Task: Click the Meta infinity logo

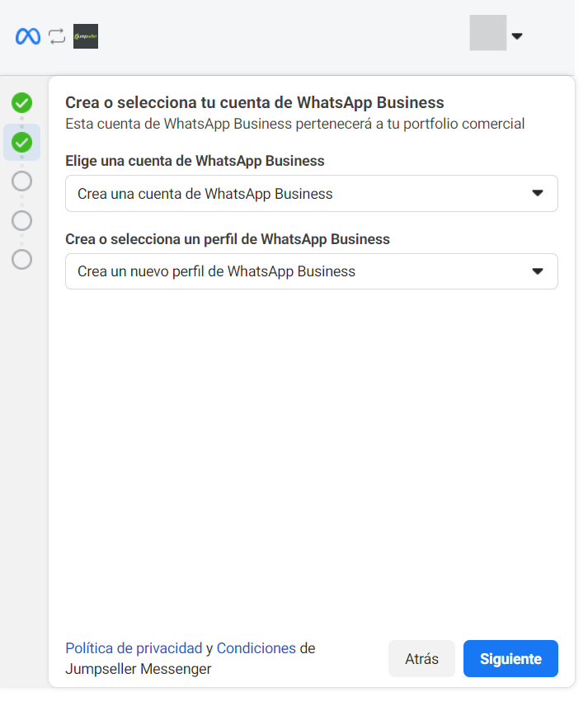Action: point(28,36)
